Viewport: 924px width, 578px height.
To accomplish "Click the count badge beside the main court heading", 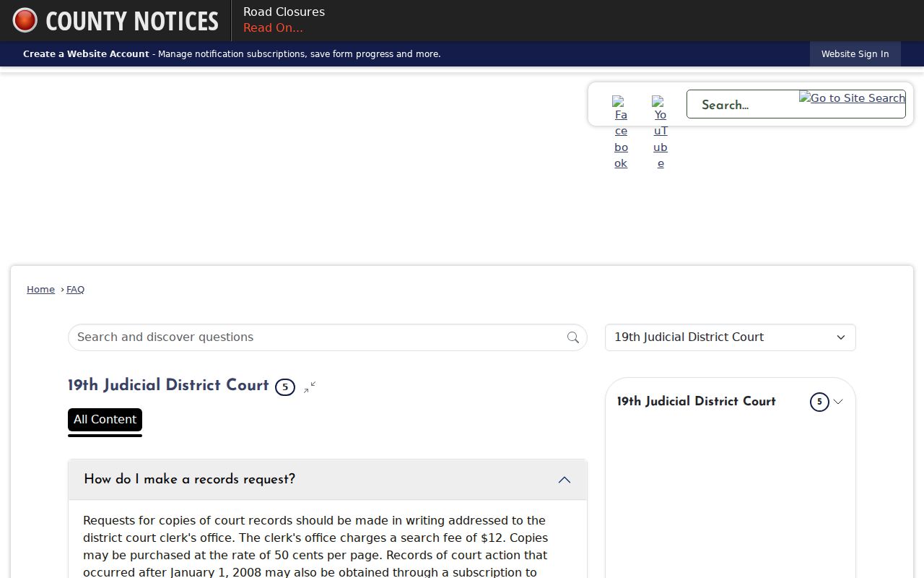I will [x=285, y=387].
